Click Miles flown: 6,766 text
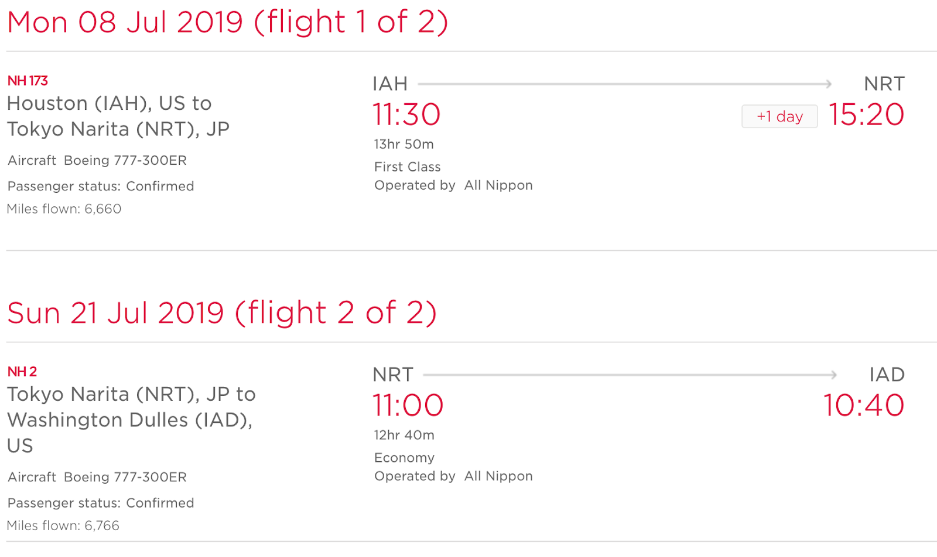The height and width of the screenshot is (557, 937). click(63, 526)
